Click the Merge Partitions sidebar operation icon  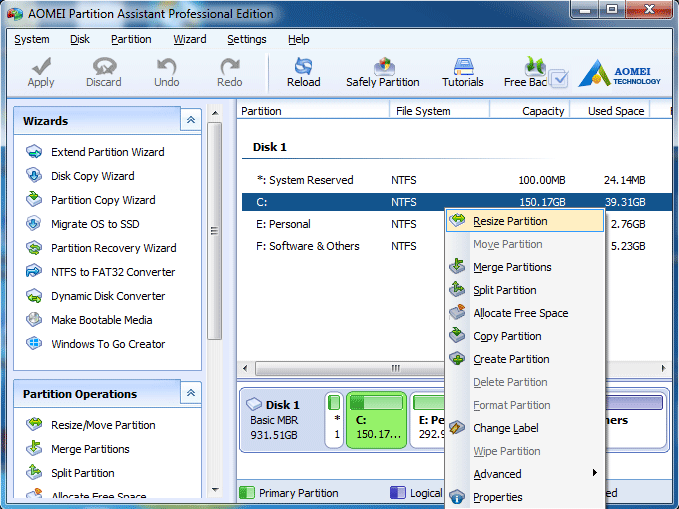coord(34,448)
